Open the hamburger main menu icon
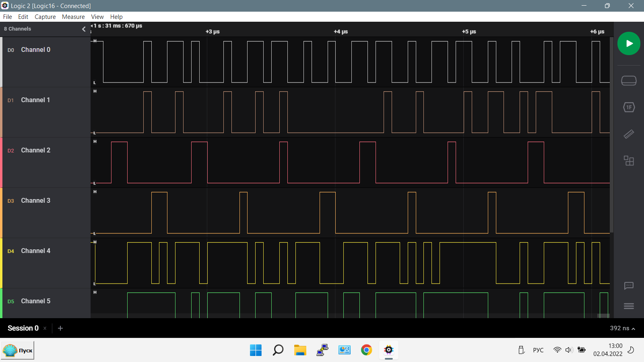This screenshot has height=362, width=644. (629, 306)
